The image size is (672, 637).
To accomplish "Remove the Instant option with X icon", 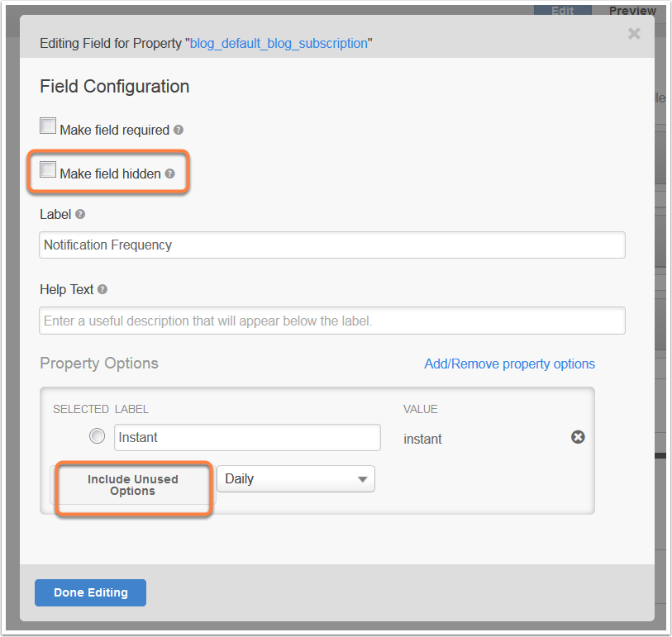I will [x=578, y=437].
